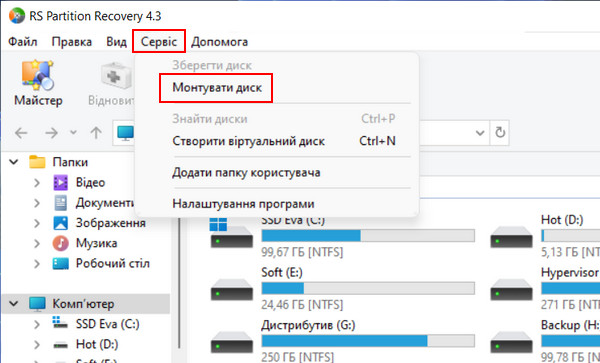Refresh the address bar location

[500, 133]
